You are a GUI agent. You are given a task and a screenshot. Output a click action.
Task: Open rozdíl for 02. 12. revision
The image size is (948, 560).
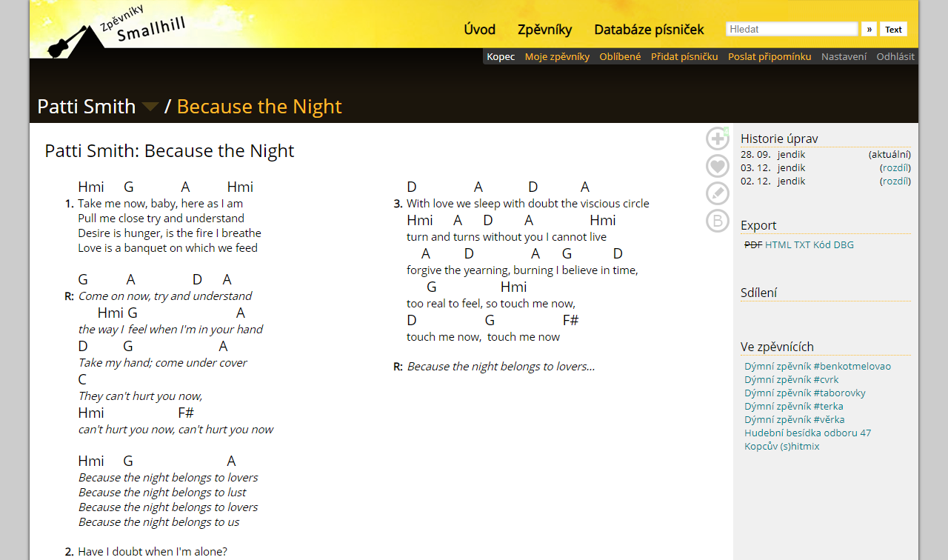(x=895, y=181)
